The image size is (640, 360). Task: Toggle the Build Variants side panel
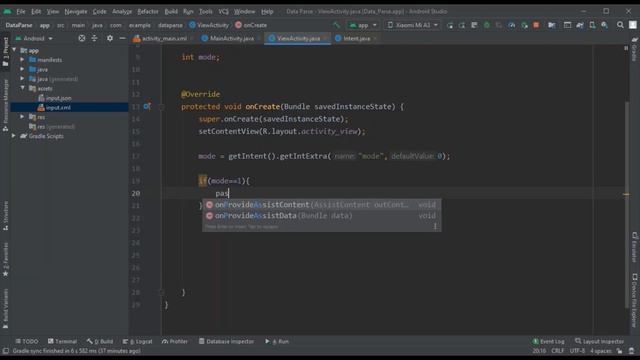coord(5,309)
